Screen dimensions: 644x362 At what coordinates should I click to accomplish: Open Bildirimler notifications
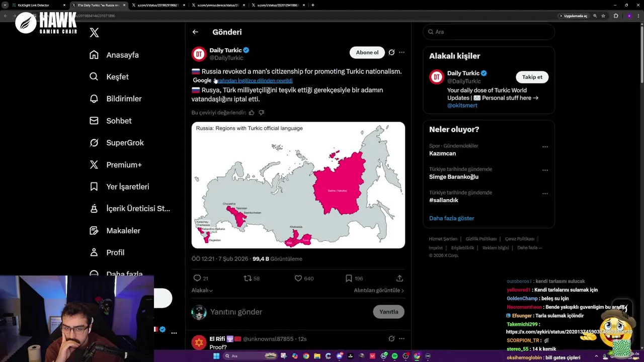(115, 99)
